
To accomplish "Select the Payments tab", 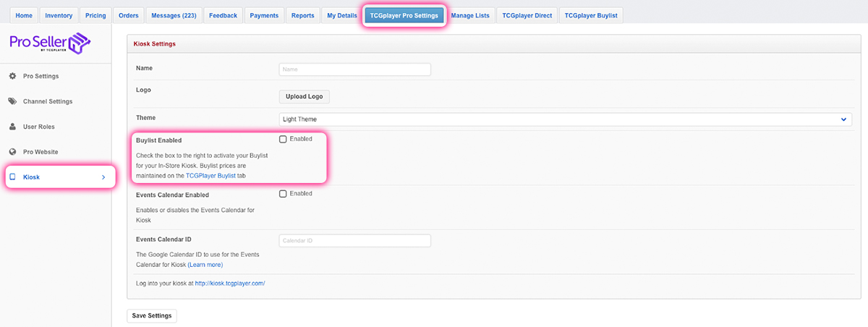I will [x=265, y=15].
